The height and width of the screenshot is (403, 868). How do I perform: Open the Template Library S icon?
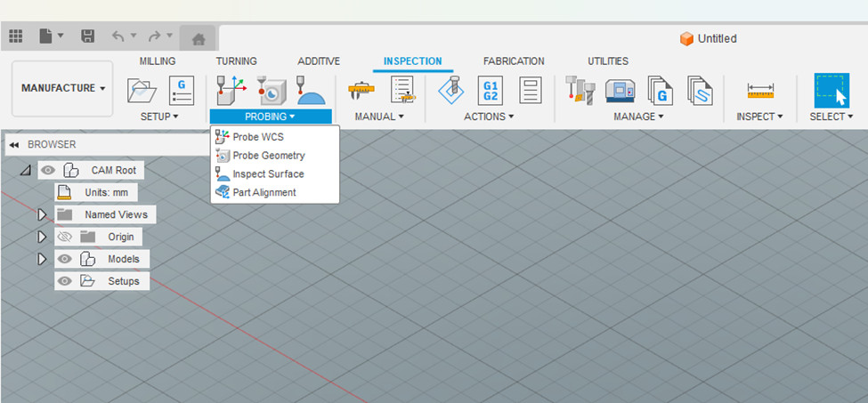(700, 90)
